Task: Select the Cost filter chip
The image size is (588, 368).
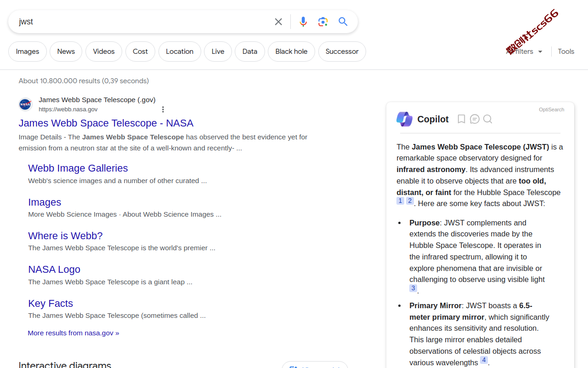Action: click(x=140, y=52)
